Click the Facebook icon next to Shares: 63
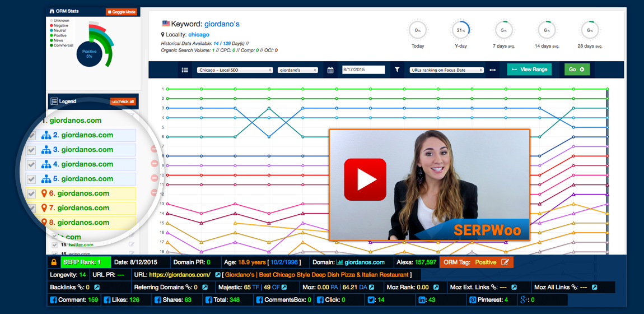The width and height of the screenshot is (644, 314). pos(158,300)
